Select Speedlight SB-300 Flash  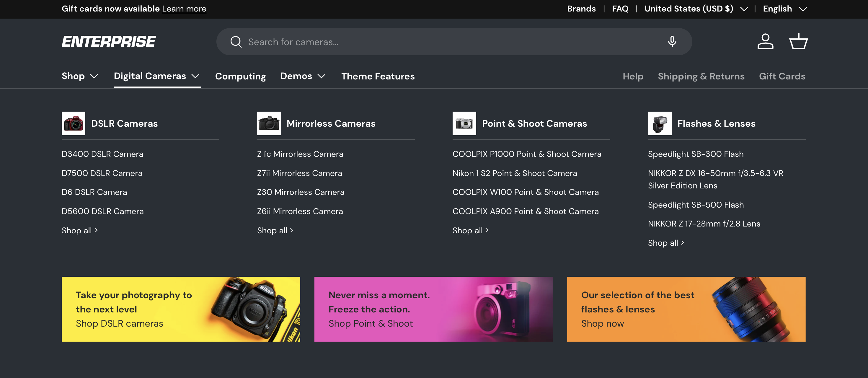tap(696, 154)
